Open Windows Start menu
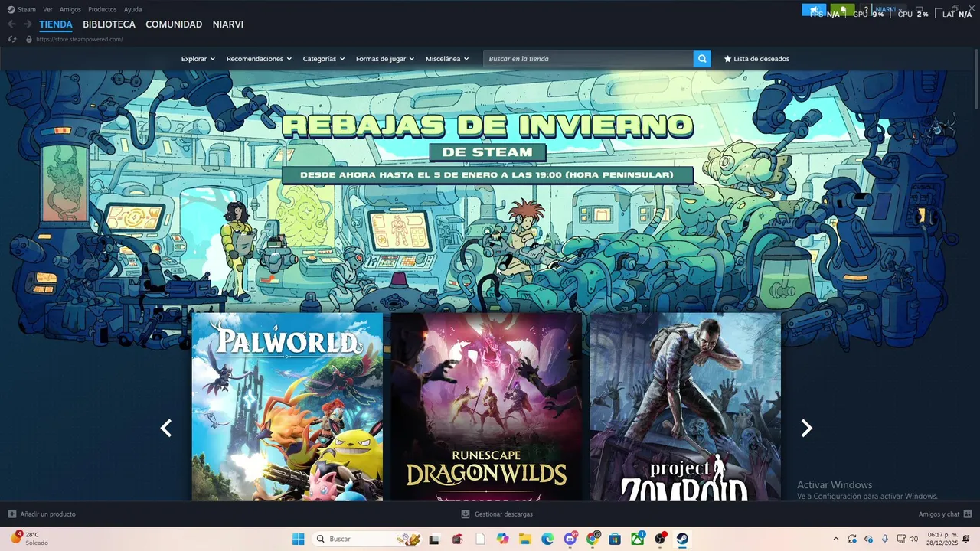 tap(298, 539)
